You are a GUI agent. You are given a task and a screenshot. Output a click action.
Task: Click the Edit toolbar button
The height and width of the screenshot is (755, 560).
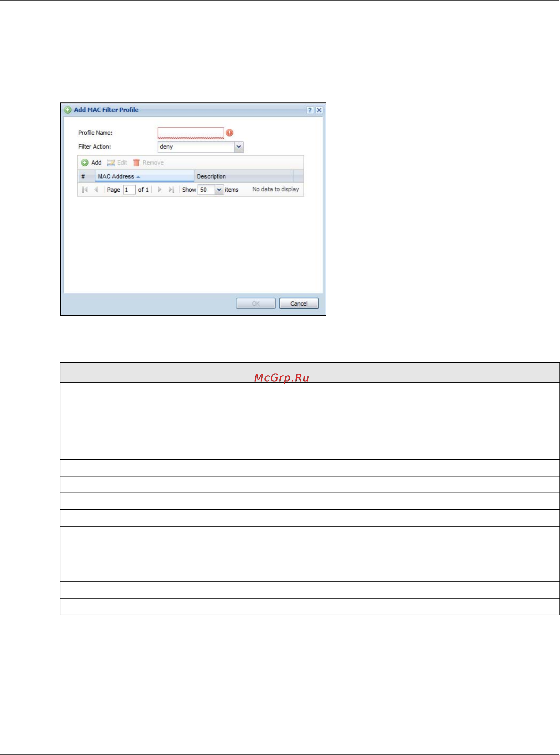pos(117,163)
